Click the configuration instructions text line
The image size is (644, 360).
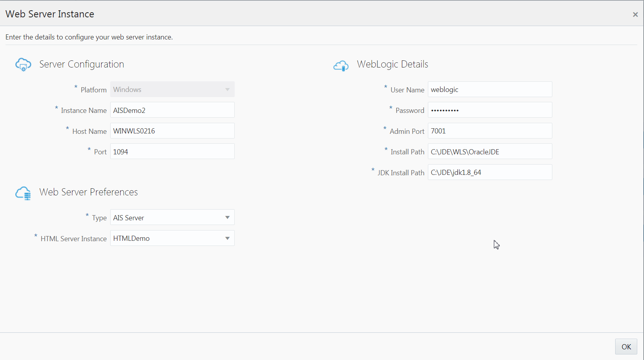89,37
